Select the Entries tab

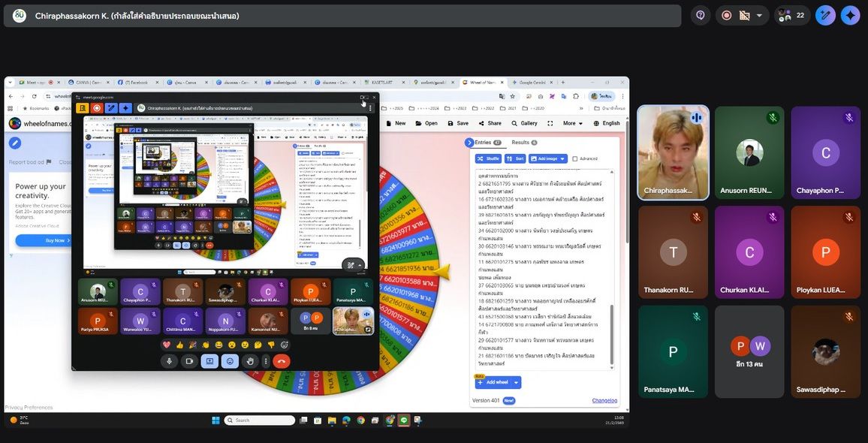487,142
